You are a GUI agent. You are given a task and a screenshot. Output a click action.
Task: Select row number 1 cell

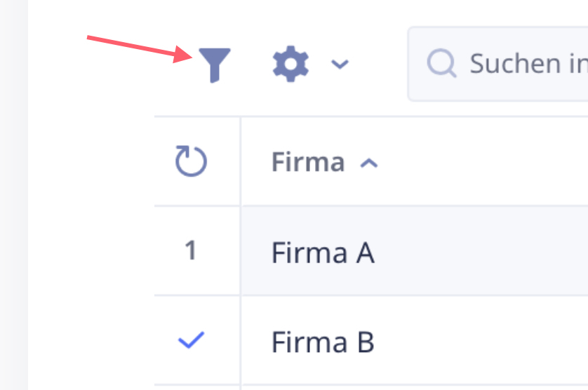point(191,250)
